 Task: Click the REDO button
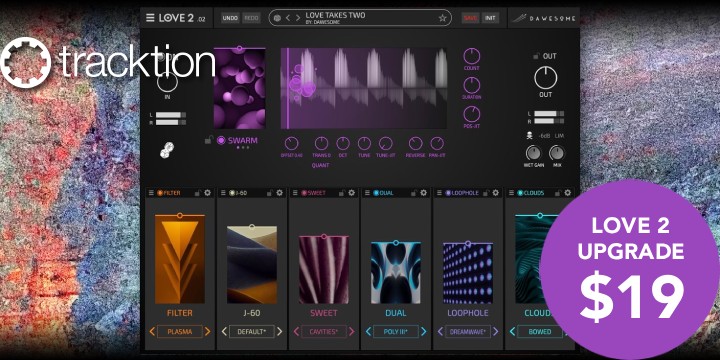pyautogui.click(x=251, y=18)
